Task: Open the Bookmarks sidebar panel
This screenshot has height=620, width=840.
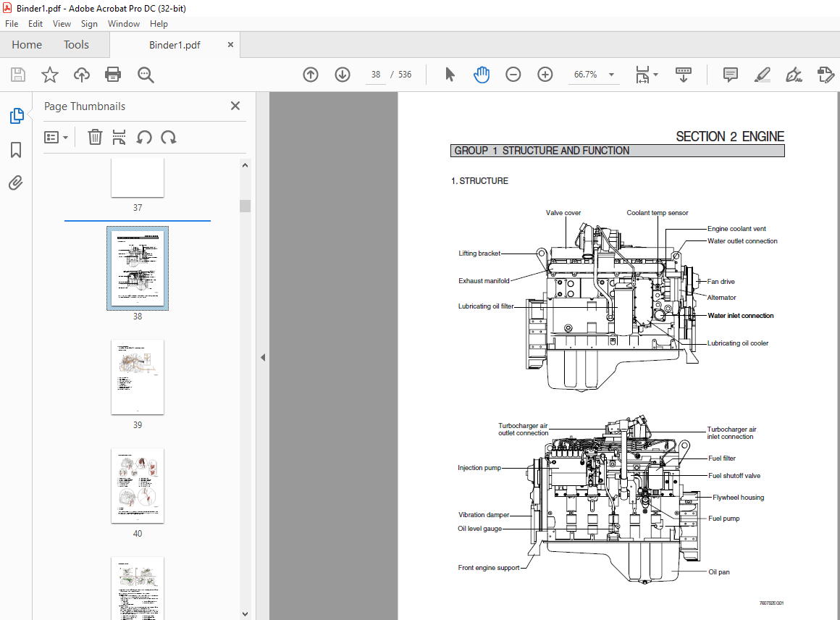Action: tap(16, 150)
